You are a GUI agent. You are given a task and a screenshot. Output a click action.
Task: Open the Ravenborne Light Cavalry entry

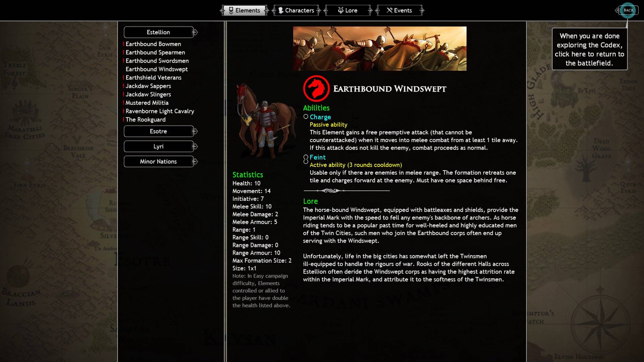point(160,111)
